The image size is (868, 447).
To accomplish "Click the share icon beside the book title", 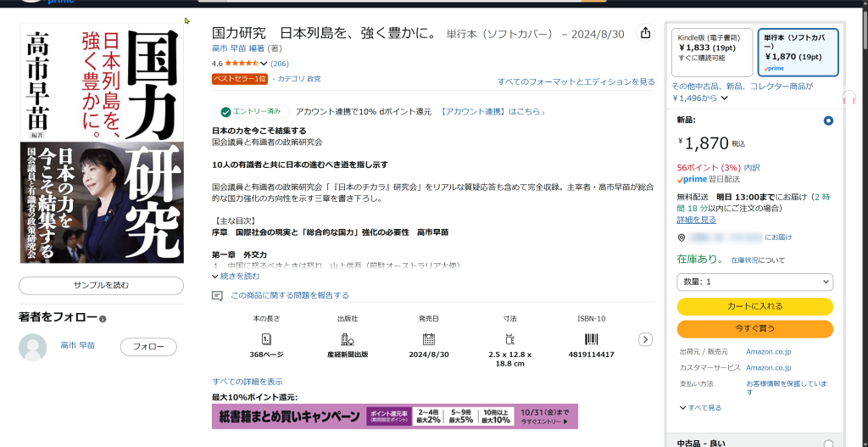I will (645, 33).
